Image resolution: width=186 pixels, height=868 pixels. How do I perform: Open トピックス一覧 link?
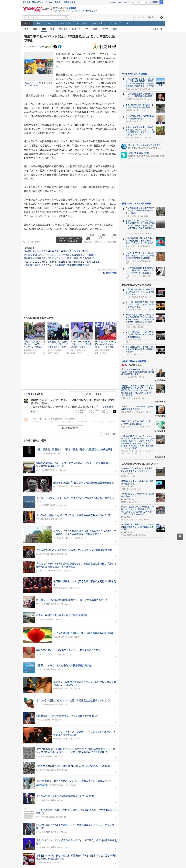pos(155,29)
